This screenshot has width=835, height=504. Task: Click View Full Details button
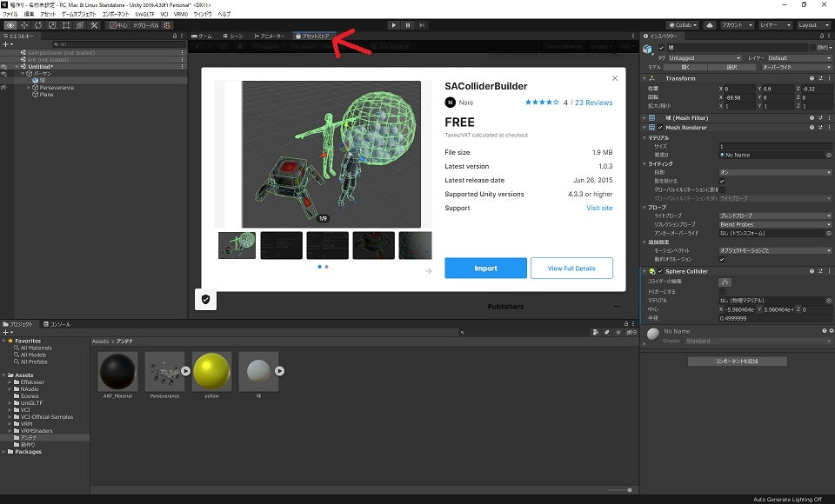tap(571, 269)
